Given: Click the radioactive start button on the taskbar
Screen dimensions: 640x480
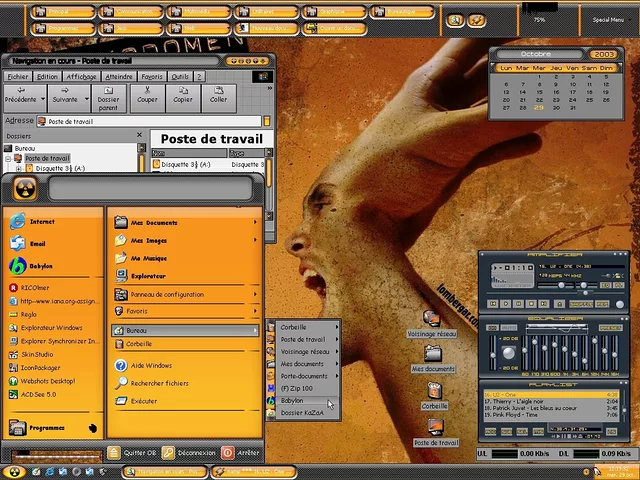Looking at the screenshot, I should 14,471.
